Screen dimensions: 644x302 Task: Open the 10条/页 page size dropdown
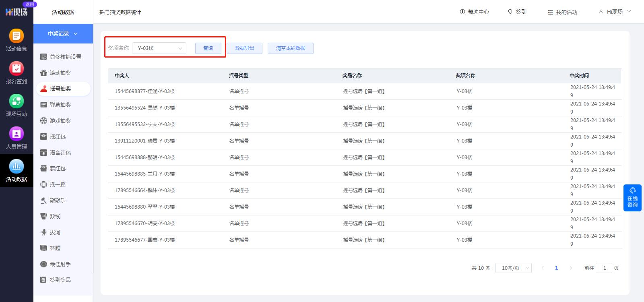[514, 268]
